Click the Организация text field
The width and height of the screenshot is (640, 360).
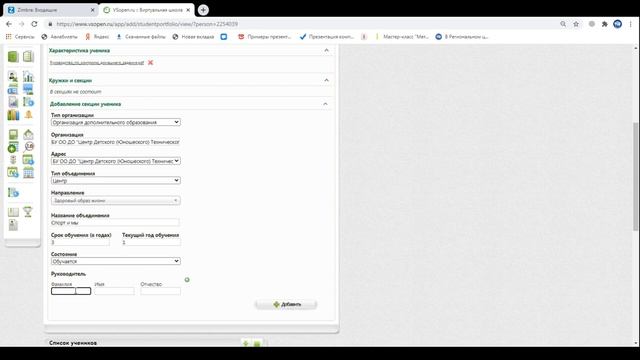coord(115,142)
